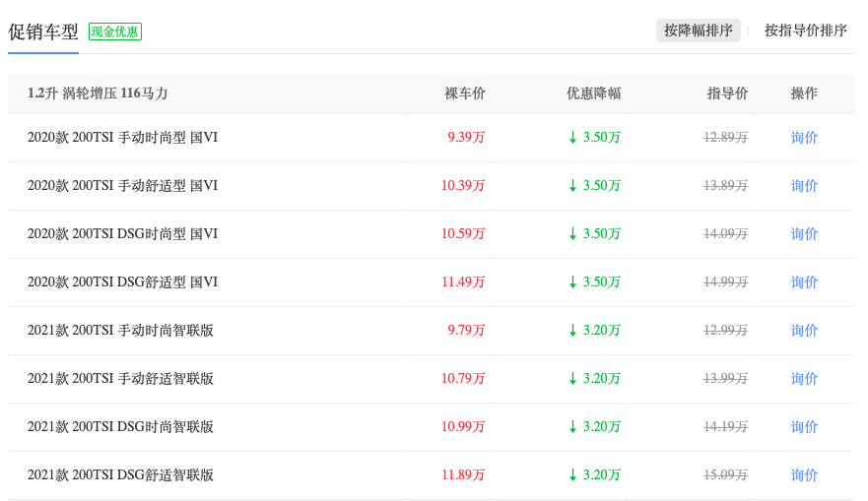This screenshot has width=868, height=501.
Task: Click 询价 for 2021款 手动舒适智联版
Action: tap(804, 379)
